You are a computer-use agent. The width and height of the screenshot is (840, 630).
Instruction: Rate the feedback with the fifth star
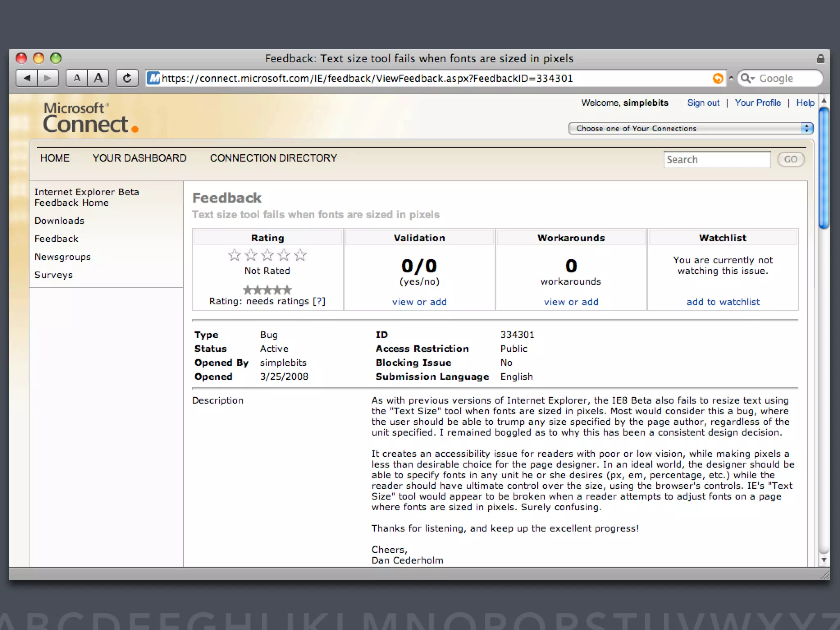300,255
